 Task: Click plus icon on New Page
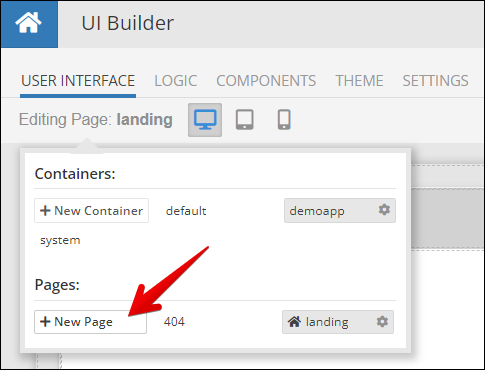45,322
